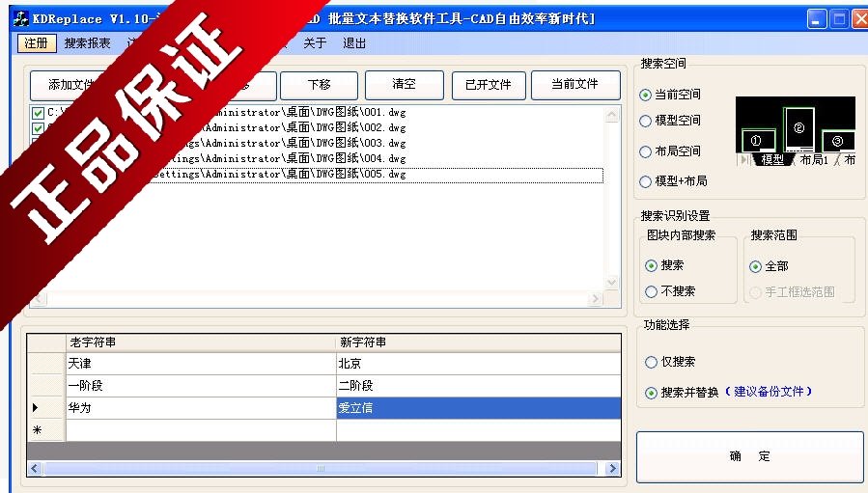Click the 退出 menu item
Viewport: 868px width, 493px height.
pos(354,43)
